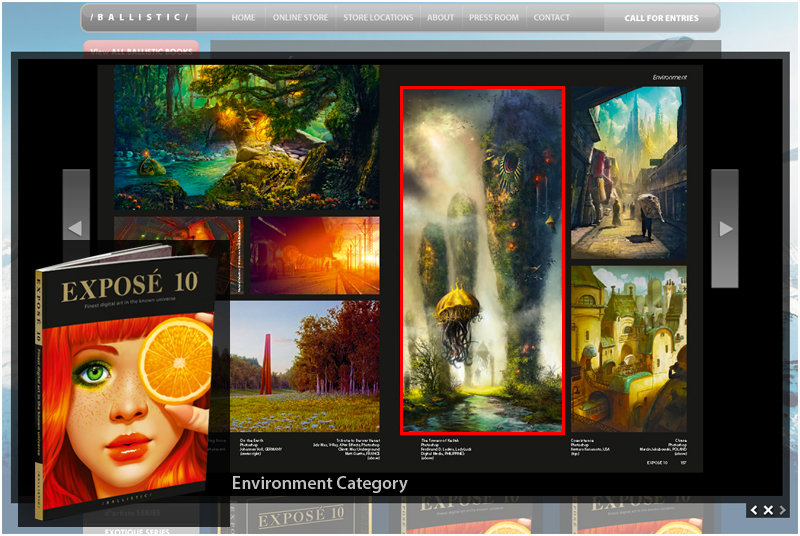Close the lightbox with the X icon
This screenshot has width=800, height=536.
click(x=768, y=510)
